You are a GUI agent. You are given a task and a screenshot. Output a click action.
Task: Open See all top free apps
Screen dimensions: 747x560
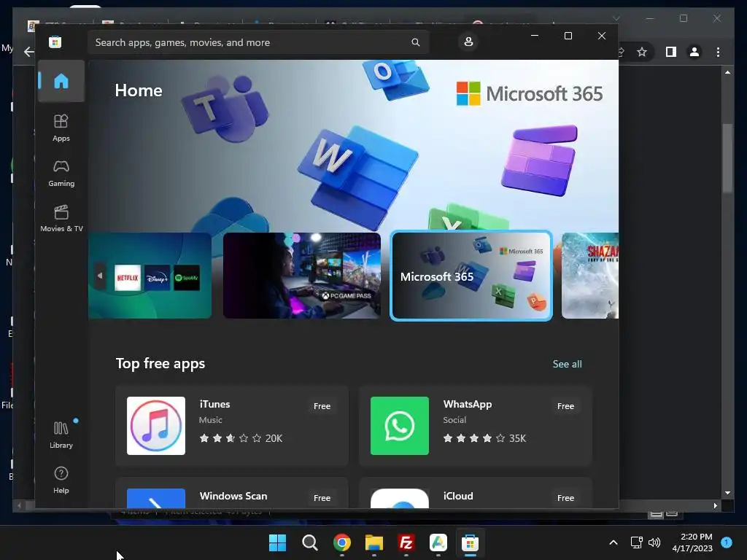pyautogui.click(x=567, y=364)
